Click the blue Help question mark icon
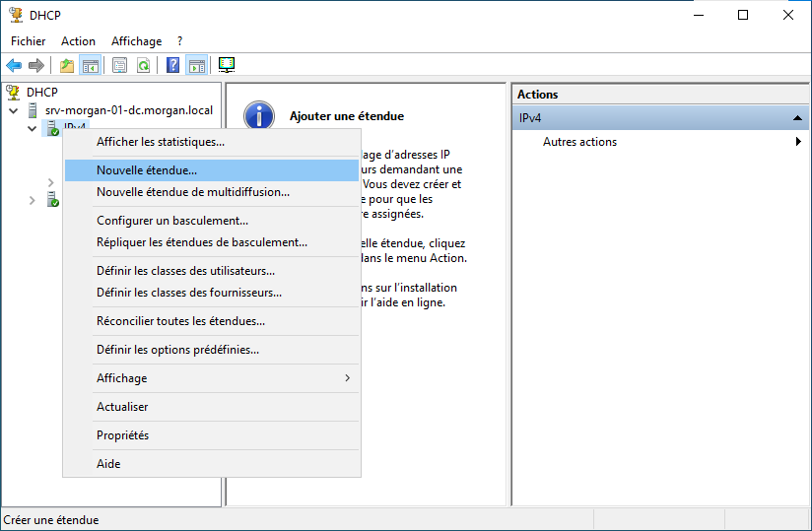Screen dimensions: 812x531 coord(173,66)
